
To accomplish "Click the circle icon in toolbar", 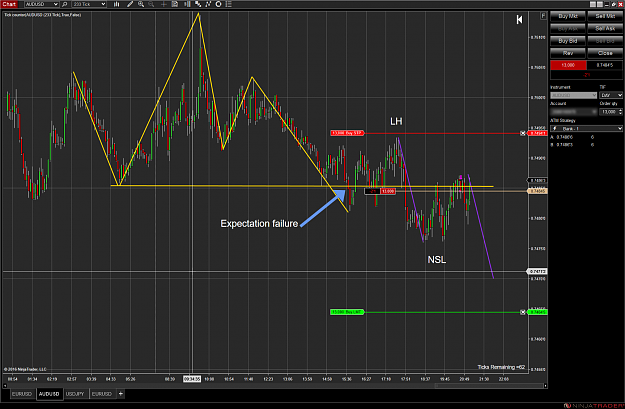I will (x=218, y=4).
